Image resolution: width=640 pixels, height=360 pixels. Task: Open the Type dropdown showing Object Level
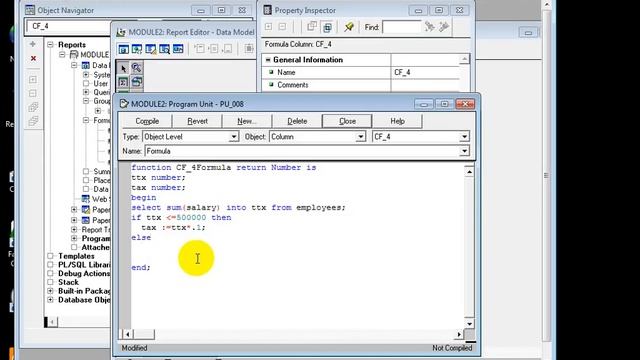point(233,137)
